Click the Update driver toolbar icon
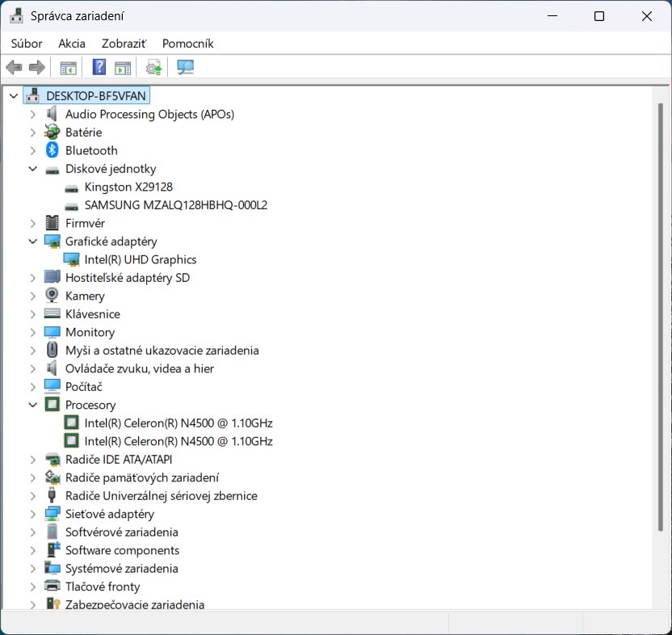672x635 pixels. (x=153, y=67)
